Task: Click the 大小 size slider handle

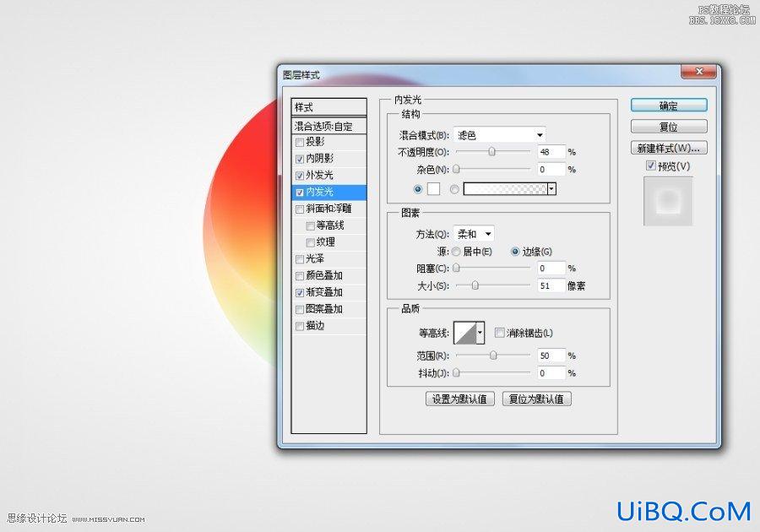Action: point(475,285)
